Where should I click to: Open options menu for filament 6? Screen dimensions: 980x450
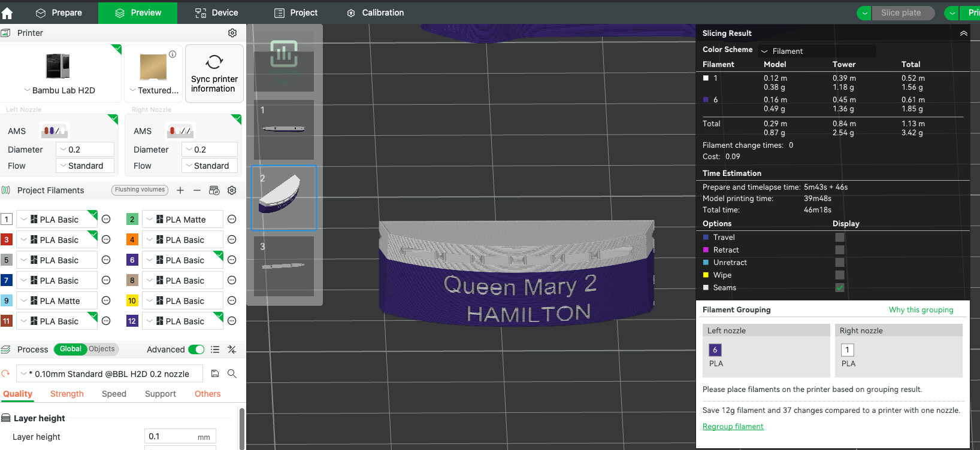pyautogui.click(x=232, y=260)
